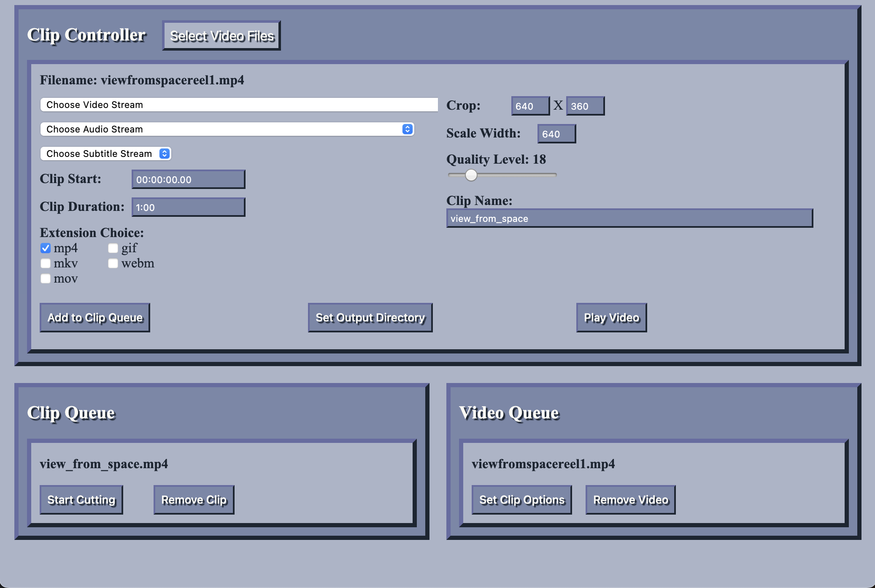Select the mkv extension checkbox
The height and width of the screenshot is (588, 875).
tap(45, 263)
